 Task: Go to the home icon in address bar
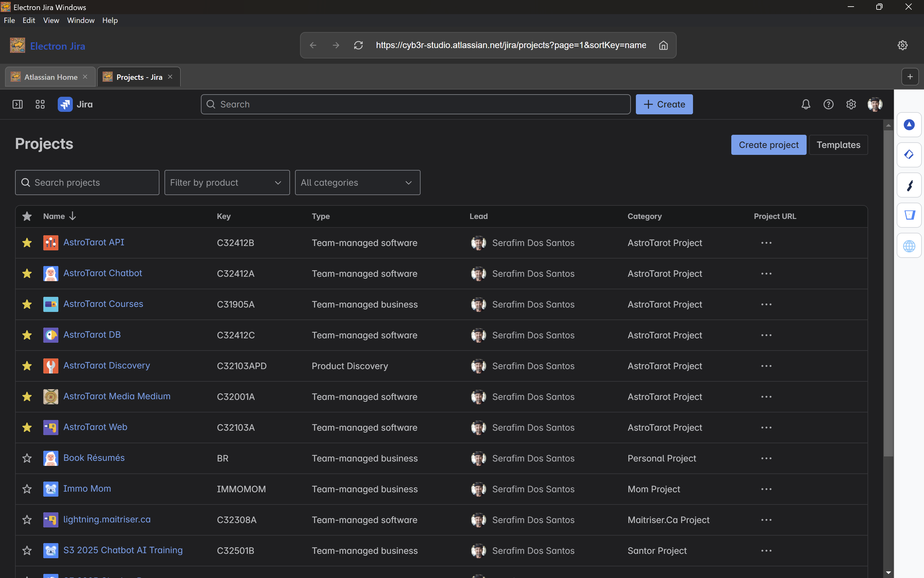(663, 45)
